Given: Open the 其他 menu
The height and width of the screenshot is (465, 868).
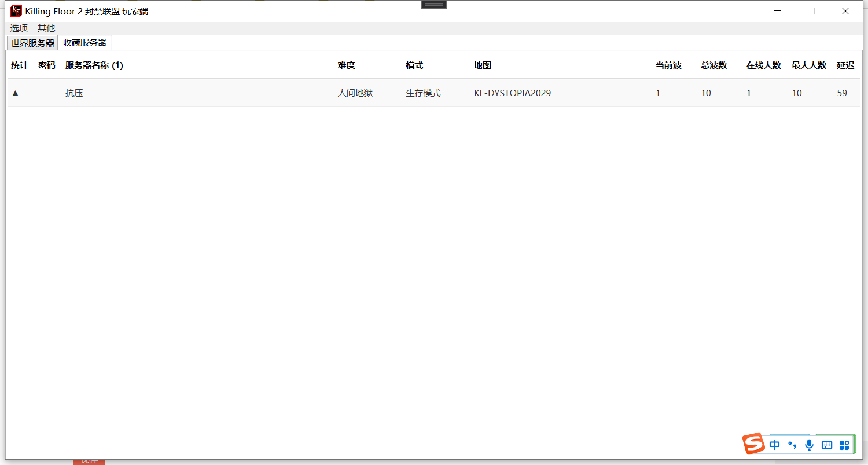Looking at the screenshot, I should tap(46, 28).
